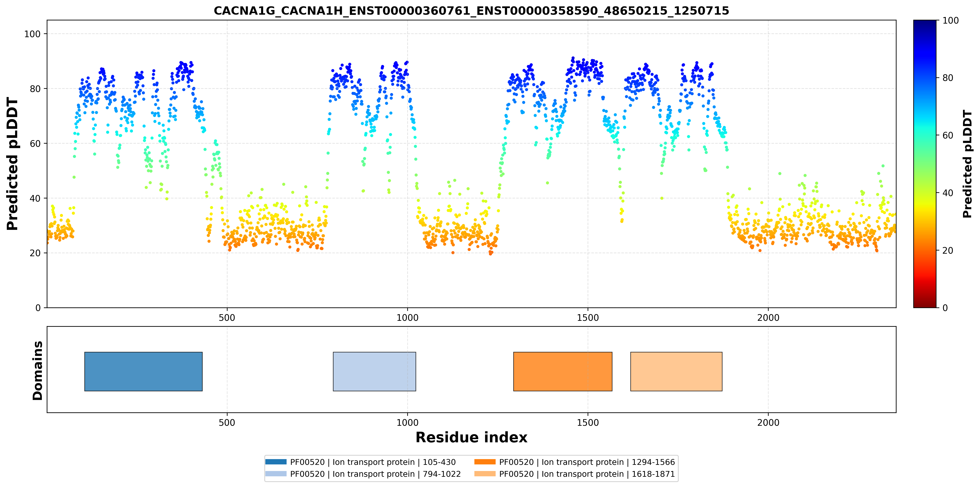Click the orange domain box 1294-1566
The width and height of the screenshot is (980, 488).
[563, 371]
